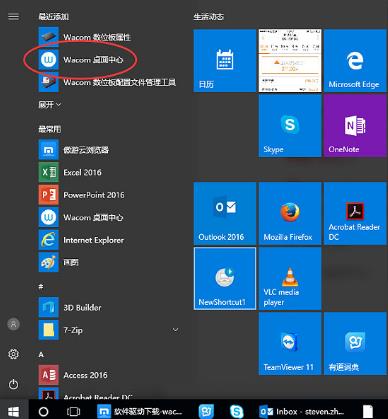The width and height of the screenshot is (388, 419).
Task: Open the OneNote tile
Action: [x=355, y=125]
